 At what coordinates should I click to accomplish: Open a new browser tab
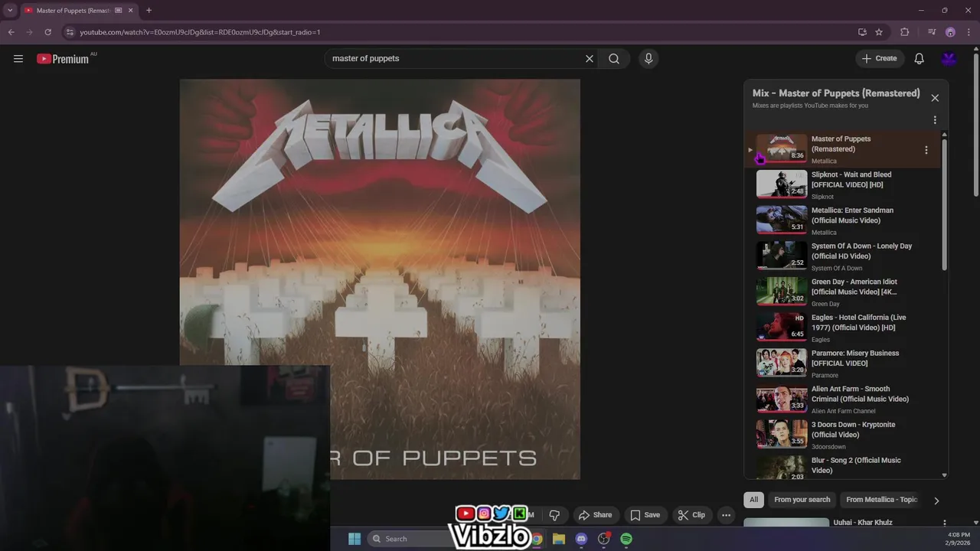(x=149, y=11)
